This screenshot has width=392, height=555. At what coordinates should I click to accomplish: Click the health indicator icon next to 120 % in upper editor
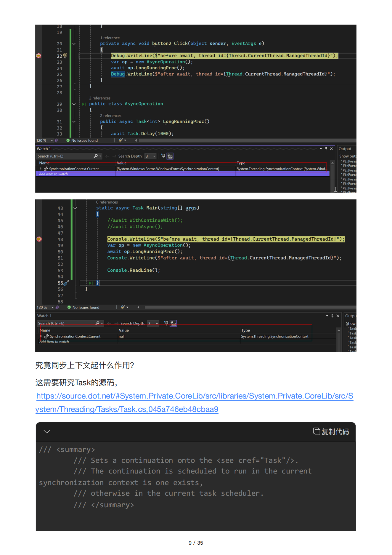coord(56,140)
